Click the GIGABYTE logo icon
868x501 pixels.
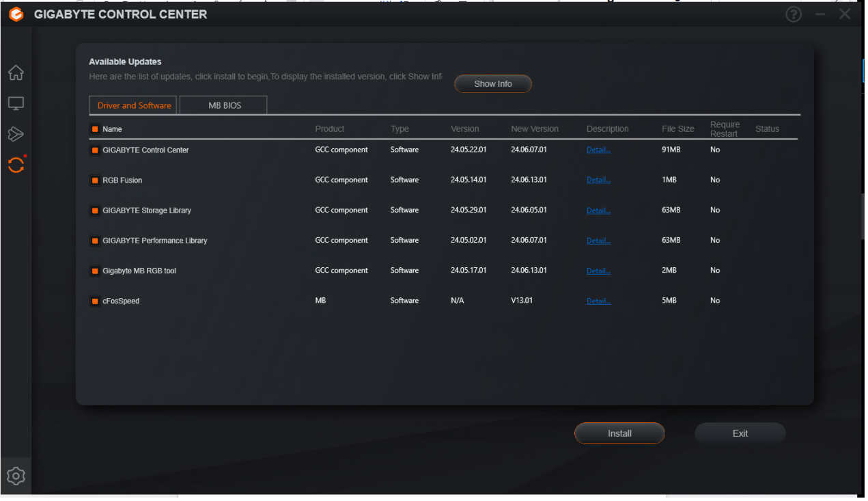click(x=16, y=14)
